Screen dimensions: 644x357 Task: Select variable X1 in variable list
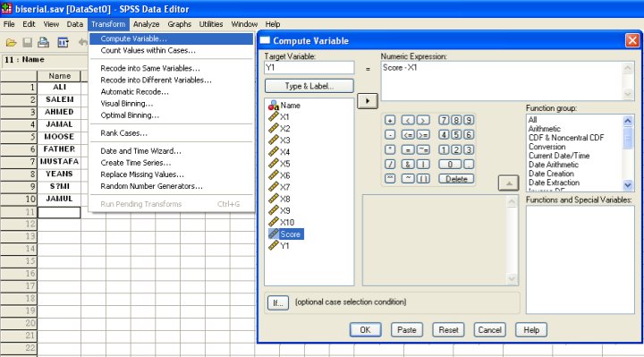point(279,116)
